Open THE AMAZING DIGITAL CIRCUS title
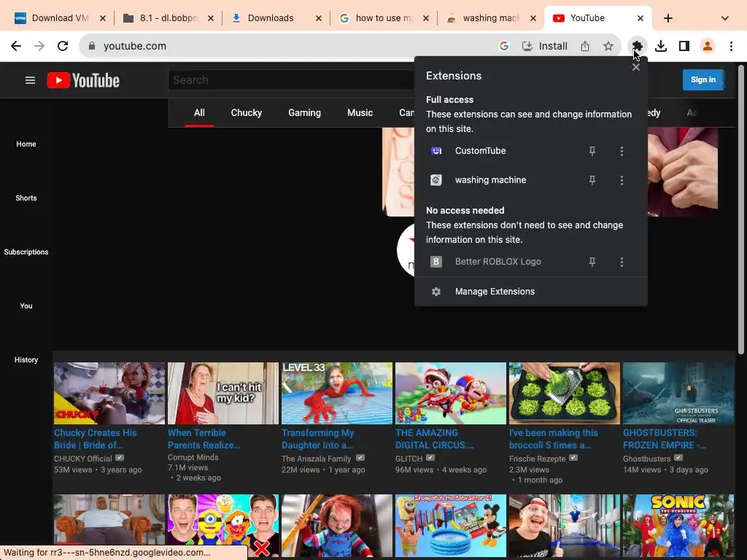The height and width of the screenshot is (560, 747). [x=435, y=439]
